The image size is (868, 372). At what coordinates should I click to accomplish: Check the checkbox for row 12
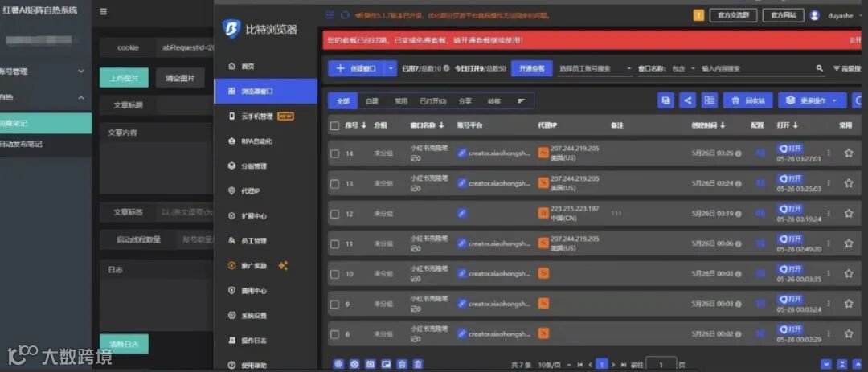pos(334,213)
